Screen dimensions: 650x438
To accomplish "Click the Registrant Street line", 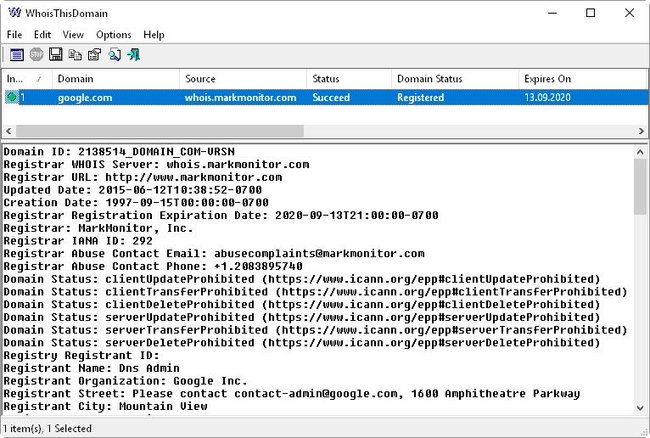I will pyautogui.click(x=292, y=394).
